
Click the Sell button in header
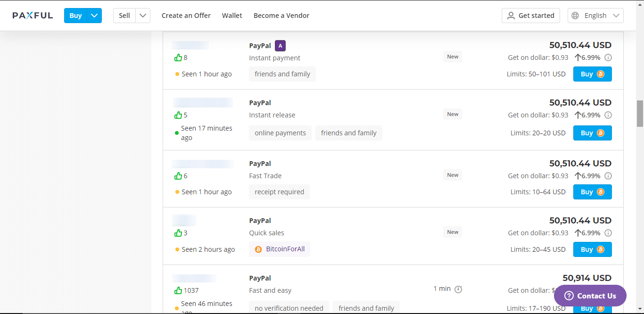coord(124,16)
